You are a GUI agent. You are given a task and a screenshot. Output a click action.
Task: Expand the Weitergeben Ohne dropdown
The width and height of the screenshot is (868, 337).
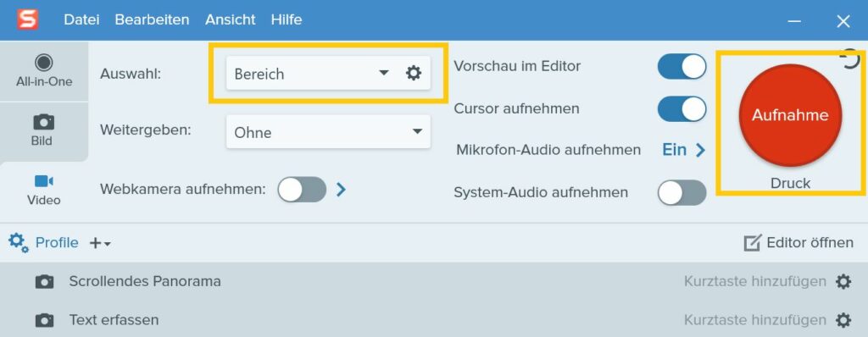[x=328, y=132]
